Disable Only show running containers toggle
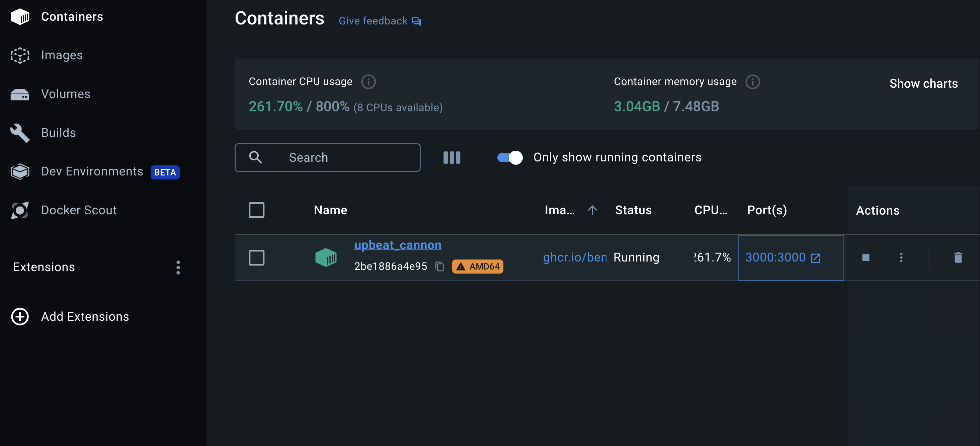980x446 pixels. coord(509,157)
